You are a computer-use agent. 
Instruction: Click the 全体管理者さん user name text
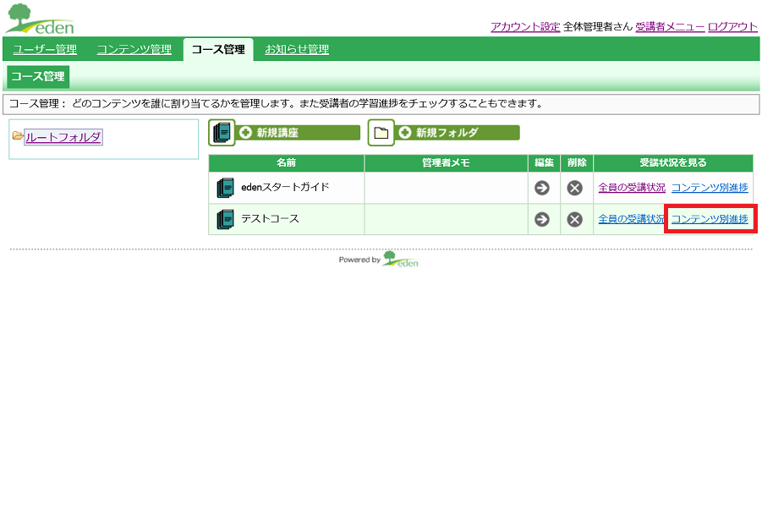(x=598, y=27)
